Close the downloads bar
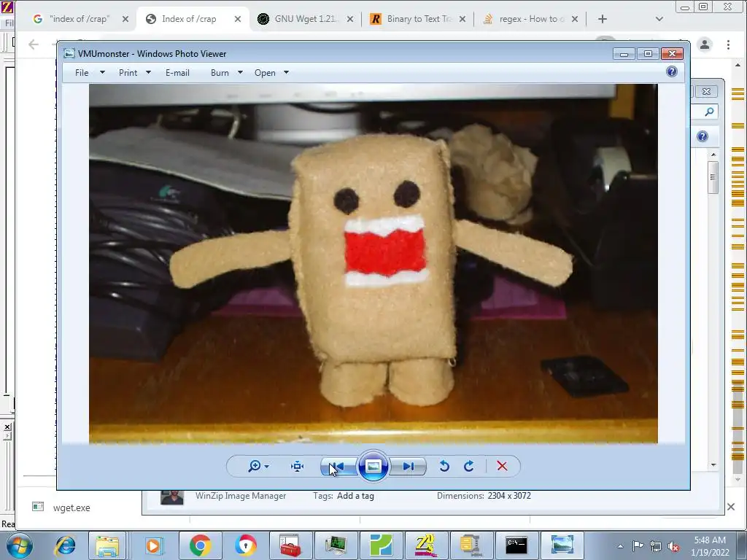747x560 pixels. click(x=731, y=507)
